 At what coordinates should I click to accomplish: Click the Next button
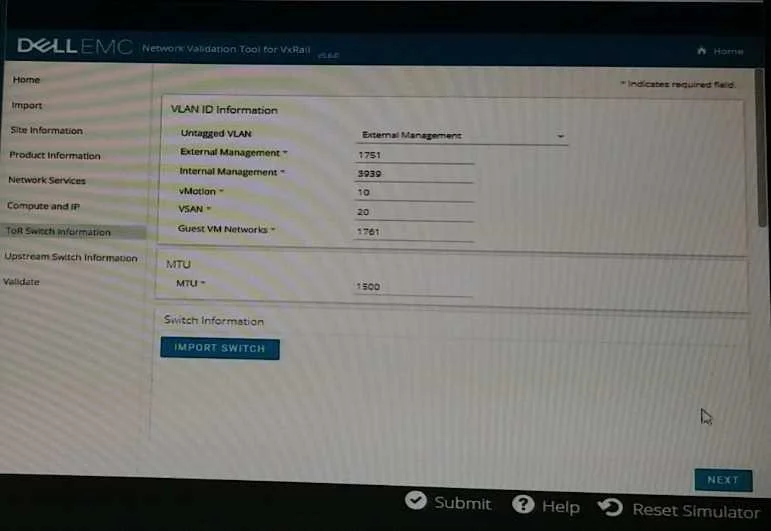coord(723,480)
